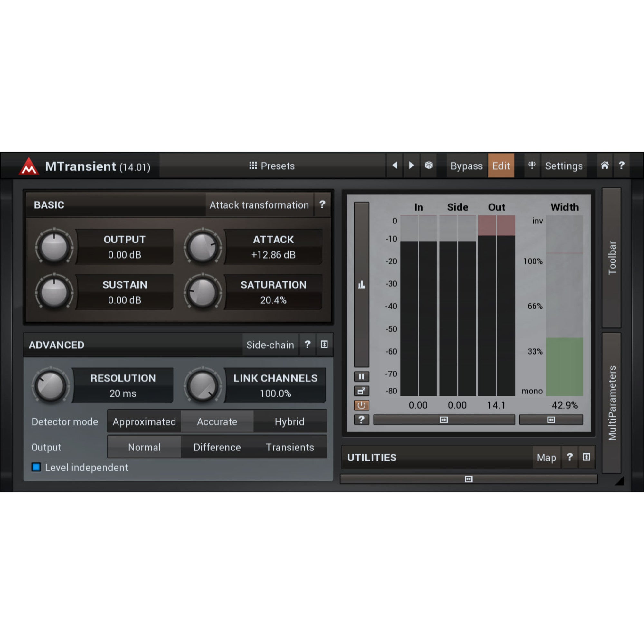Screen dimensions: 644x644
Task: Expand the width meter collapse bar
Action: click(x=551, y=420)
